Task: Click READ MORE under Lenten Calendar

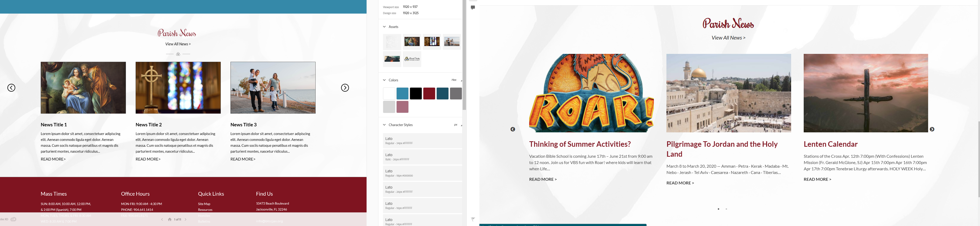Action: coord(817,179)
